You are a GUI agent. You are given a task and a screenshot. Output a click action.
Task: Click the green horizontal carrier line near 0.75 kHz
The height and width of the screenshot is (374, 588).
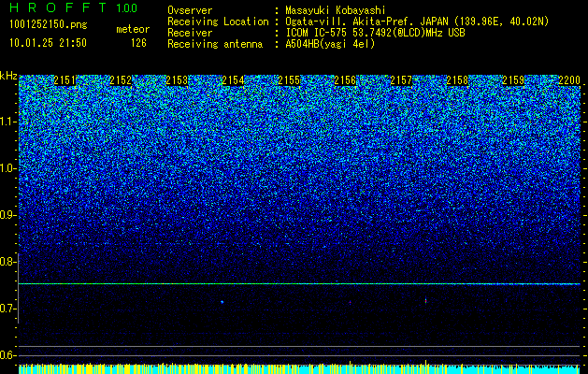click(299, 284)
